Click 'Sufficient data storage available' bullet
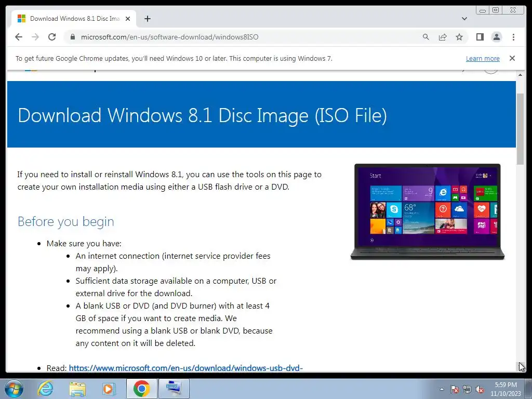 coord(176,287)
